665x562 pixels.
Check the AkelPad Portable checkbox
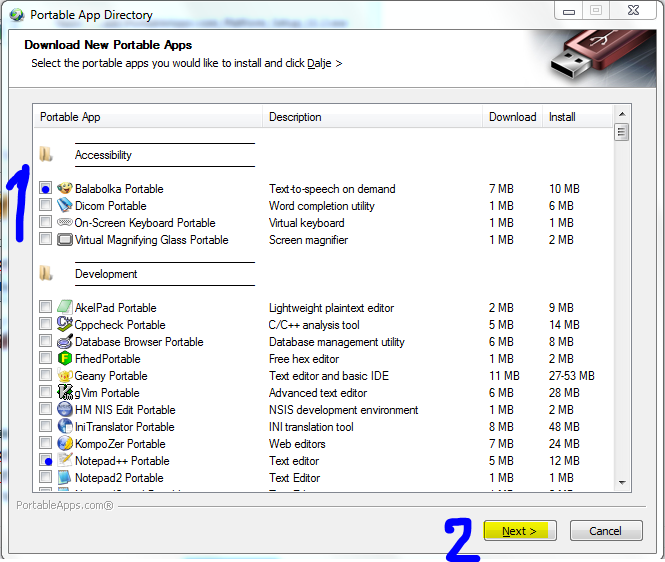tap(45, 307)
